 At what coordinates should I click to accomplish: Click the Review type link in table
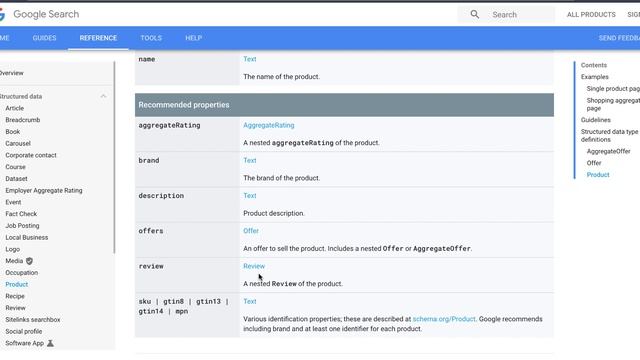[254, 266]
